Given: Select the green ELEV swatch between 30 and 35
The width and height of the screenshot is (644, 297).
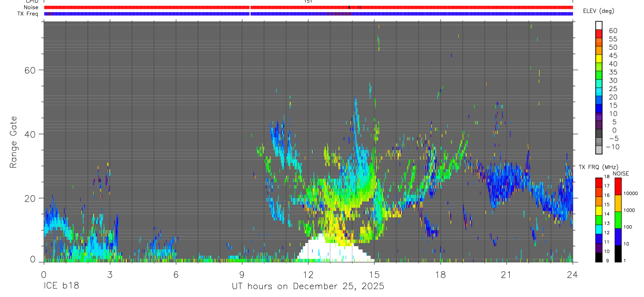Looking at the screenshot, I should click(x=599, y=76).
